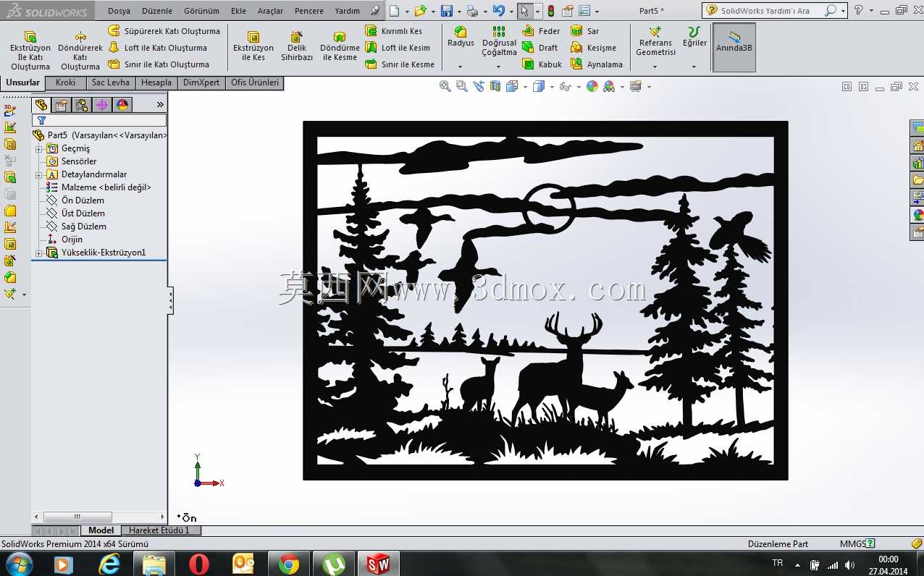Click Loft ile Kesim tool
Viewport: 924px width, 576px height.
(x=397, y=48)
